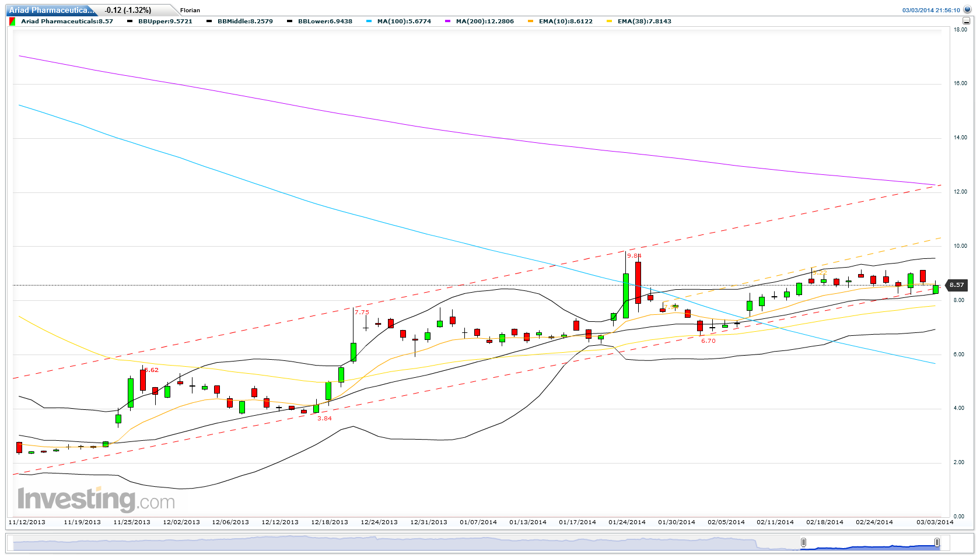
Task: Click the BBMiddle legend icon
Action: click(x=208, y=21)
